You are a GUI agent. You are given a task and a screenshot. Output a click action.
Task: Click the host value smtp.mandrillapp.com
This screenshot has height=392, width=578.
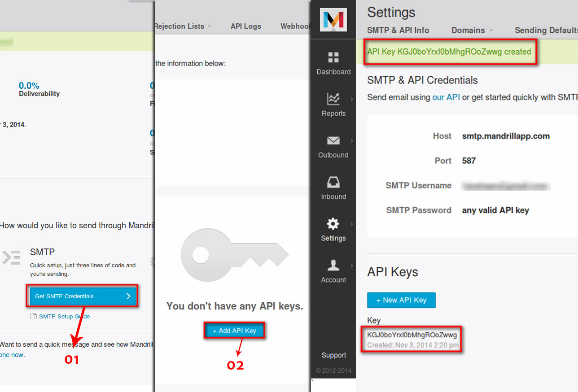506,136
